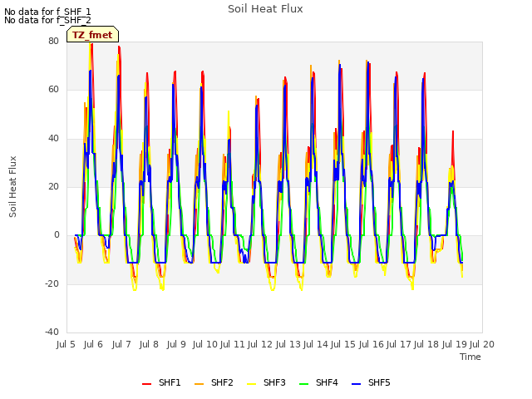Click the Jul 19 x-axis tick label
This screenshot has height=399, width=532.
click(455, 344)
